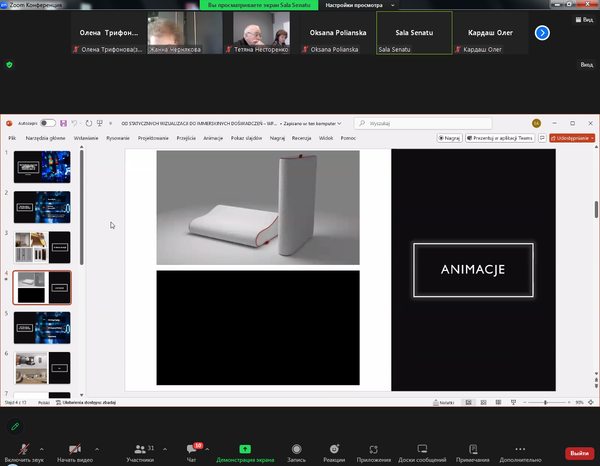Unmute microphone in Zoom toolbar
This screenshot has width=600, height=466.
pos(22,449)
